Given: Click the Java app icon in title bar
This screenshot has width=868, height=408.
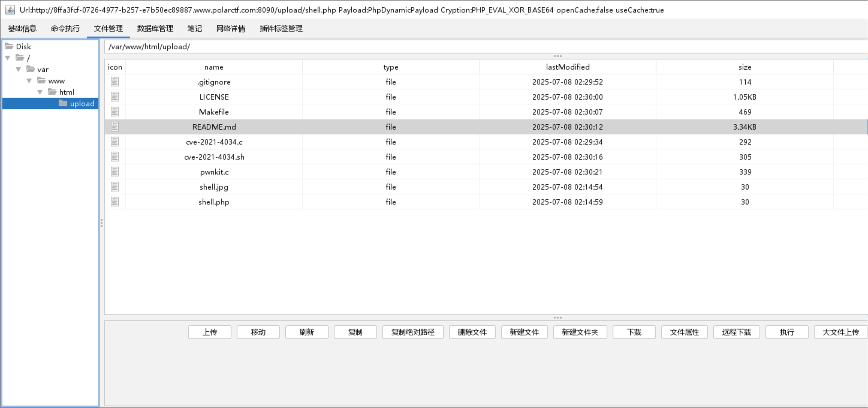Looking at the screenshot, I should [10, 10].
